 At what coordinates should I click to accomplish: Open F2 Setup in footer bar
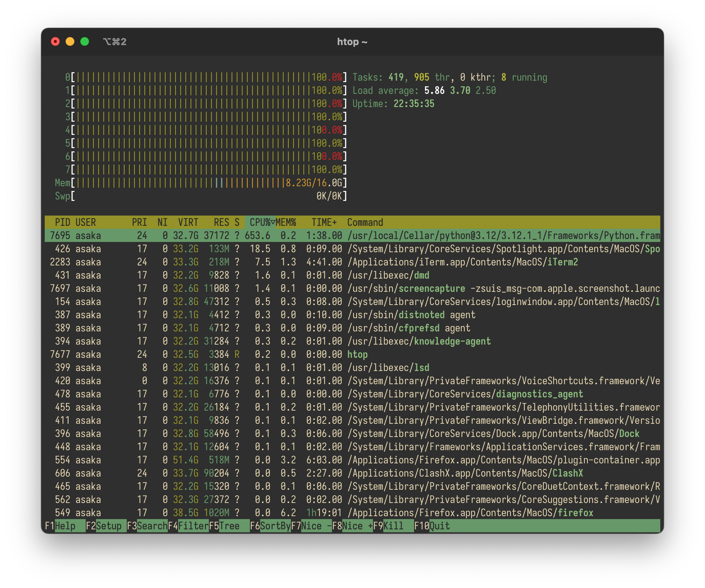[108, 526]
